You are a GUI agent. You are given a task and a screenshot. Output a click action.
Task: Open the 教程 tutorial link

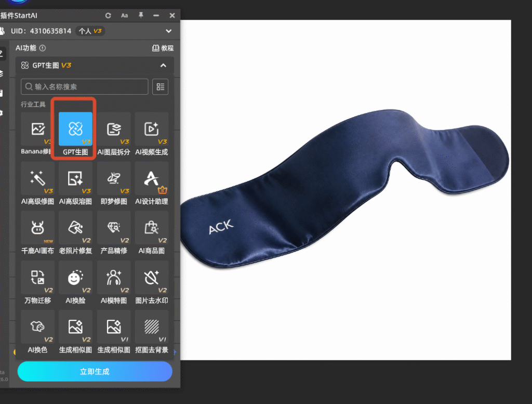point(163,48)
